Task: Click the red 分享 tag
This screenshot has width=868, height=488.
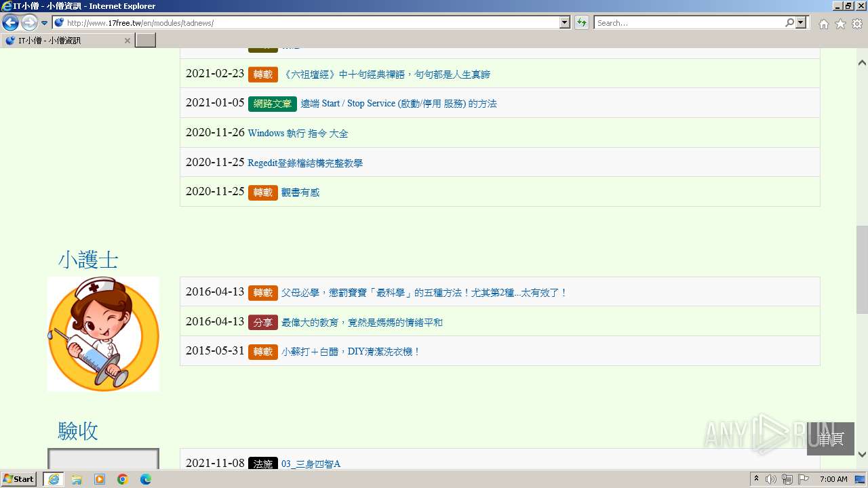Action: pyautogui.click(x=263, y=323)
